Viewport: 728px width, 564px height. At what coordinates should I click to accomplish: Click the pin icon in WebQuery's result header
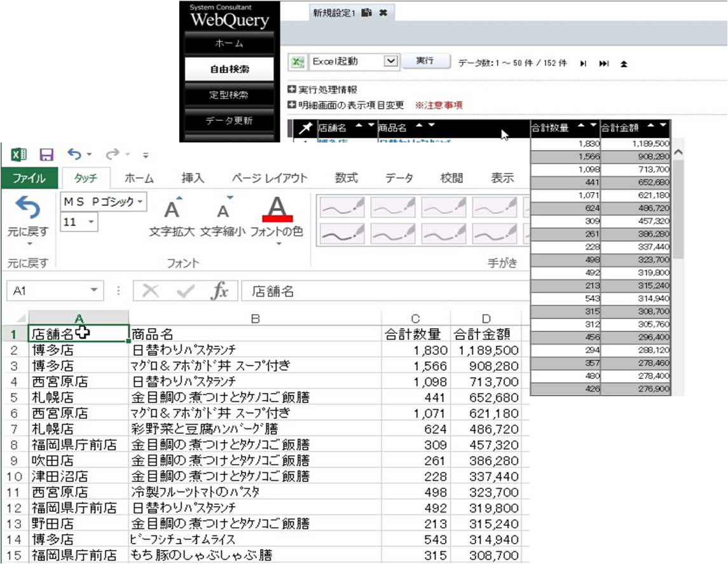(306, 127)
